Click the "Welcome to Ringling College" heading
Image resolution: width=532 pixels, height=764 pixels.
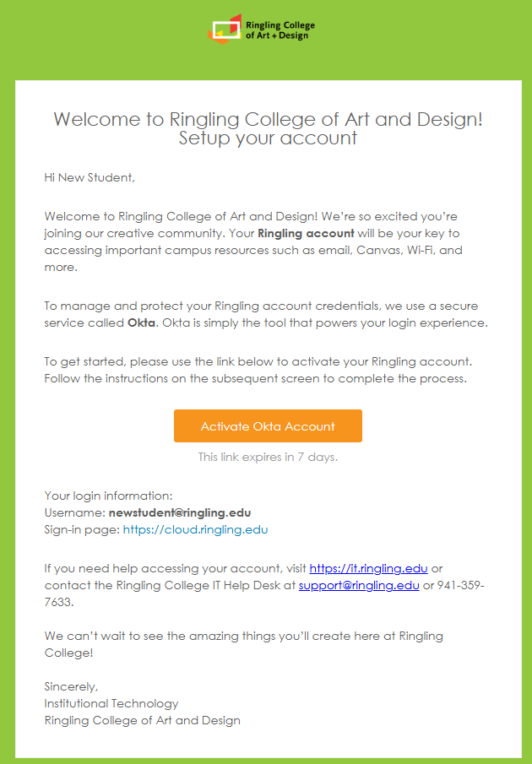tap(268, 119)
